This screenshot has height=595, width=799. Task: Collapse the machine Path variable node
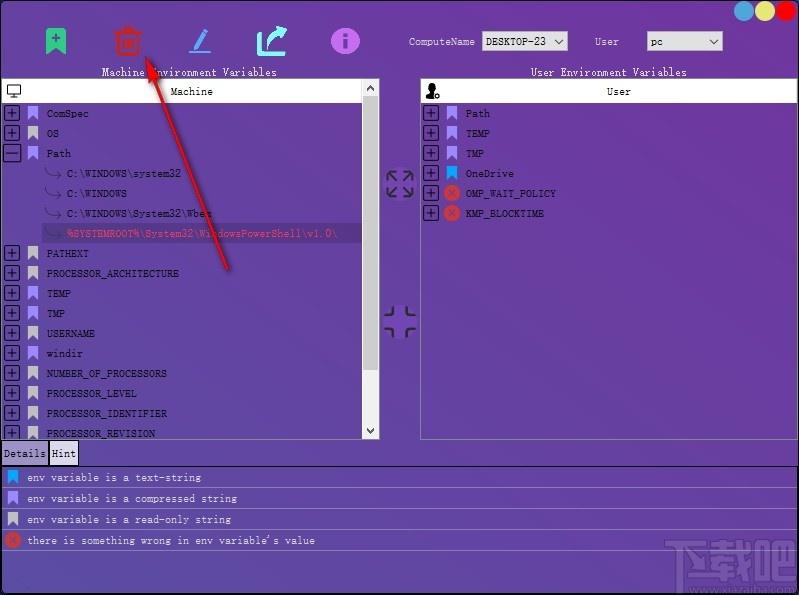[12, 153]
